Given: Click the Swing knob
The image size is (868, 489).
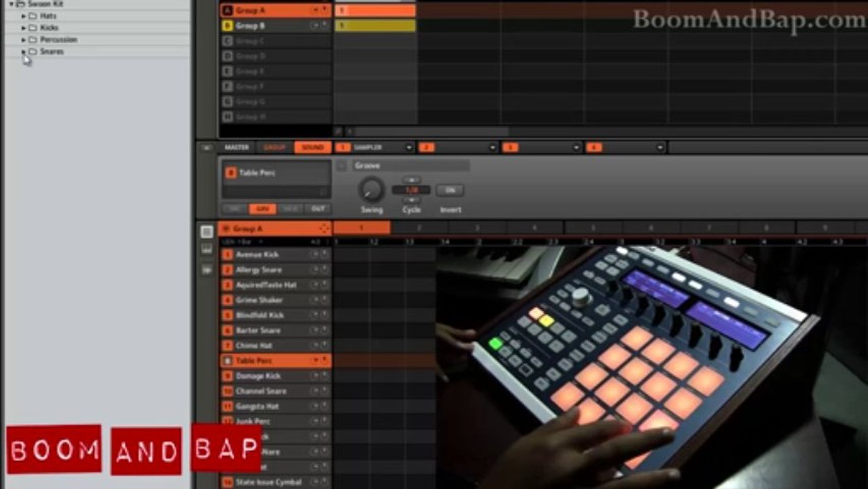Looking at the screenshot, I should point(371,189).
